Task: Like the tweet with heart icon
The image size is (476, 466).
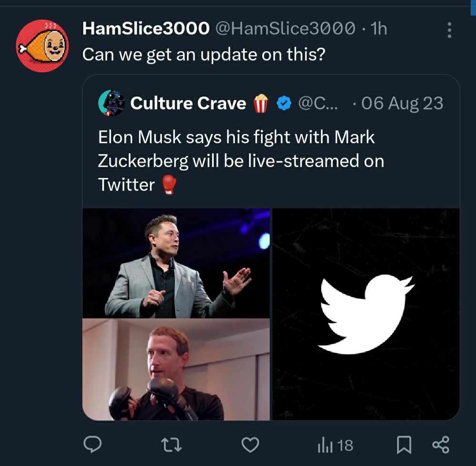Action: click(250, 444)
